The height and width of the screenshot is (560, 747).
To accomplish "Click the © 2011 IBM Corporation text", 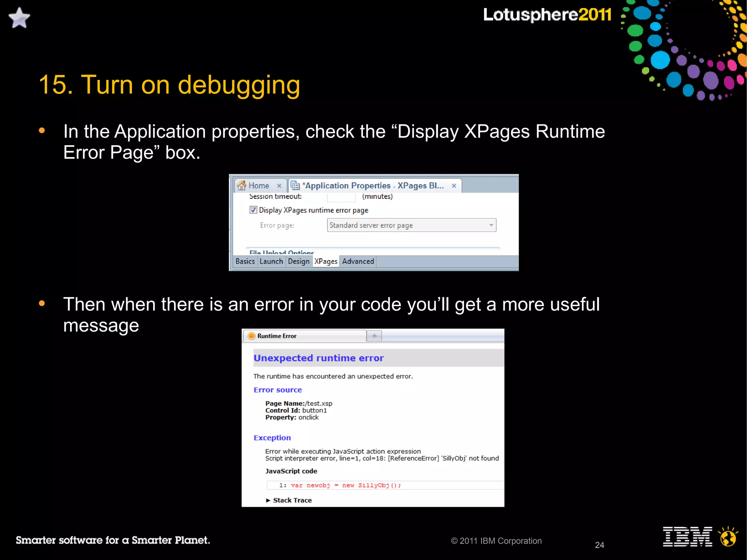I will pyautogui.click(x=496, y=541).
